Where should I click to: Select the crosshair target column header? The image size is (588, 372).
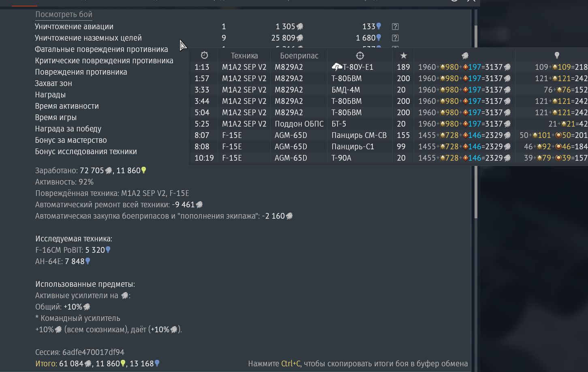point(360,56)
